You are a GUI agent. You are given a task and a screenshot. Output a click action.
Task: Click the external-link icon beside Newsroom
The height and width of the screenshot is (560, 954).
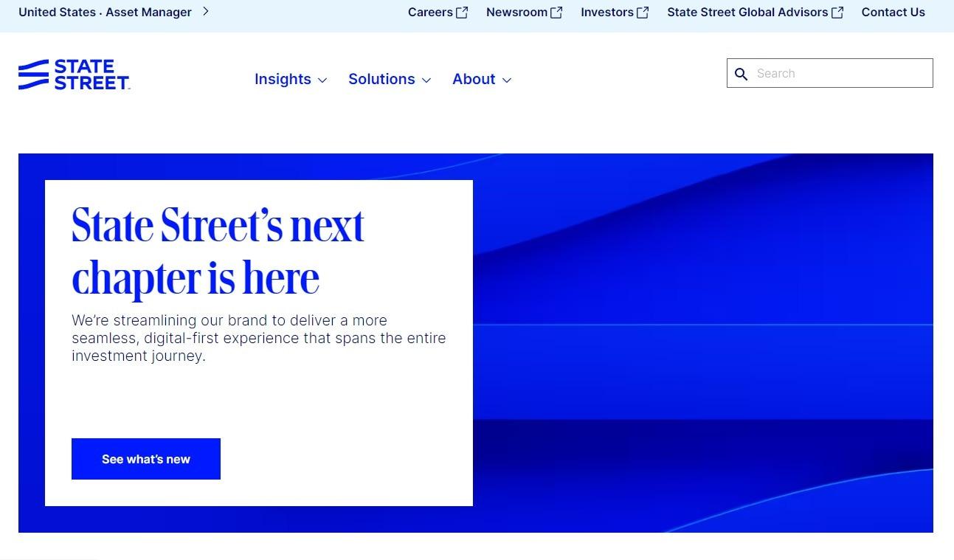pos(556,13)
